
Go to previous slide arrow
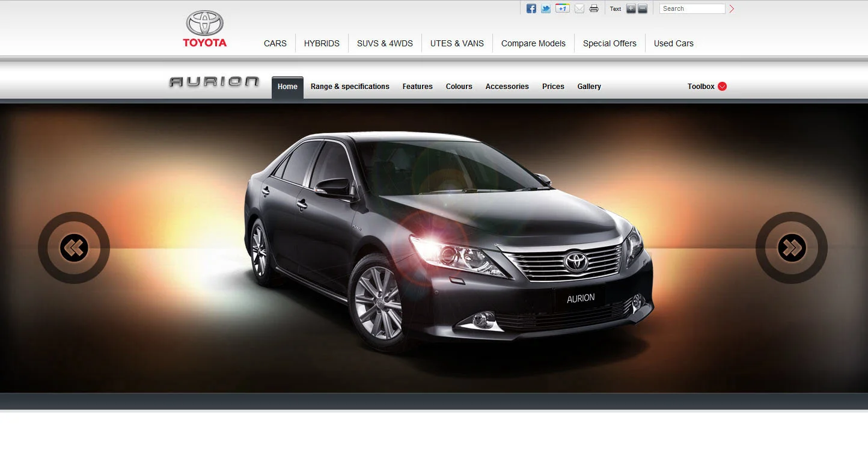click(x=74, y=248)
